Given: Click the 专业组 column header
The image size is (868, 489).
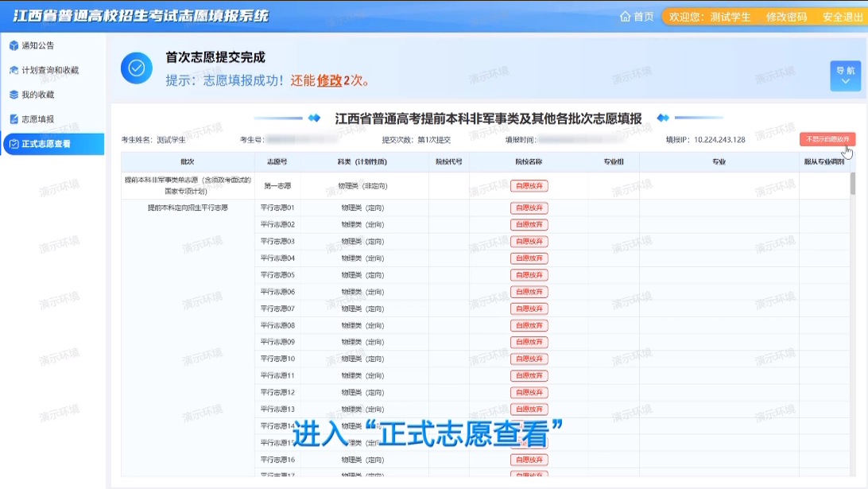Looking at the screenshot, I should coord(614,161).
